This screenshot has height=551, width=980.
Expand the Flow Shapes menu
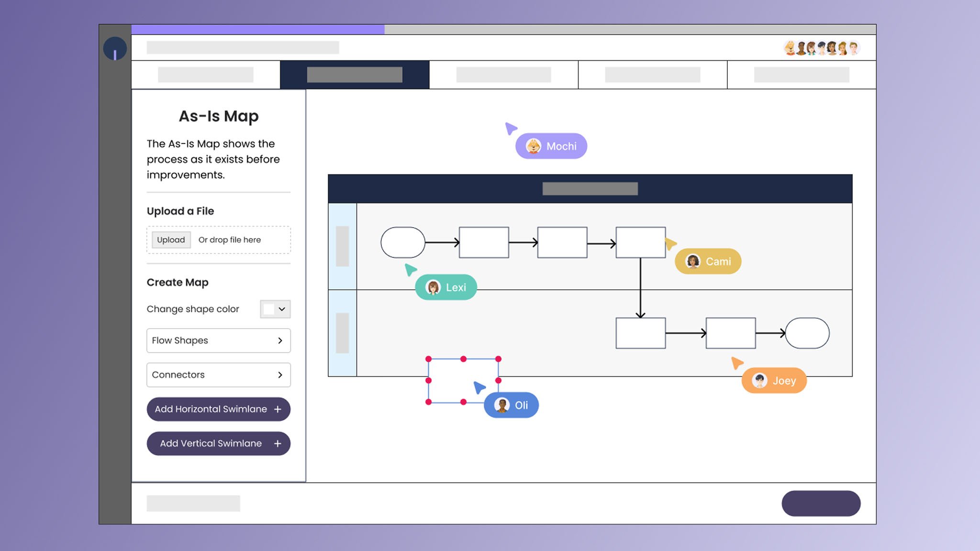(x=218, y=341)
